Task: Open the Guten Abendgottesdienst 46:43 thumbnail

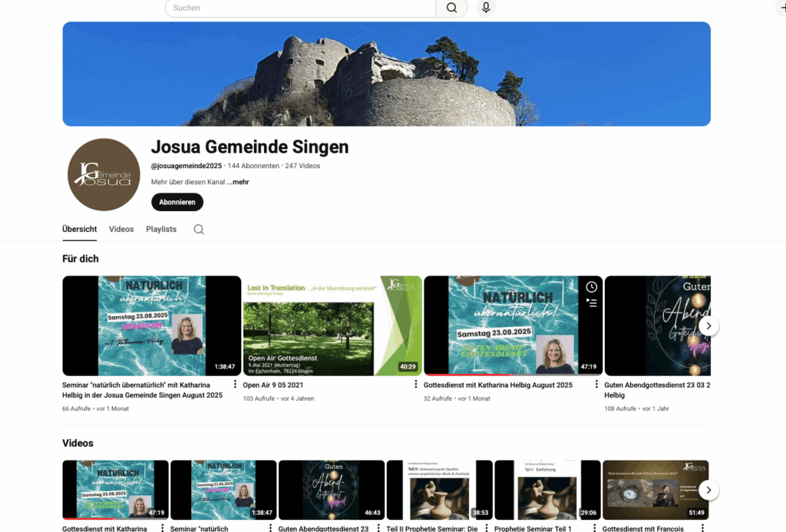Action: click(332, 490)
